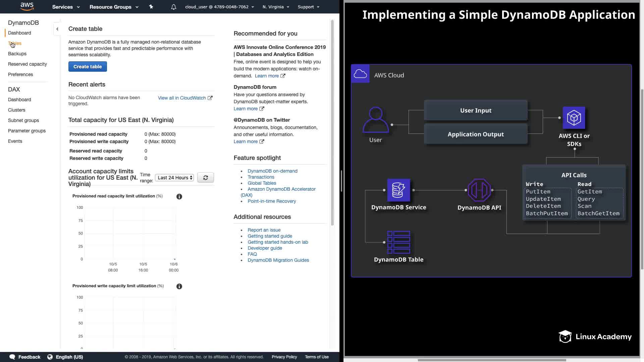This screenshot has height=362, width=644.
Task: Click the globe language icon
Action: click(50, 357)
